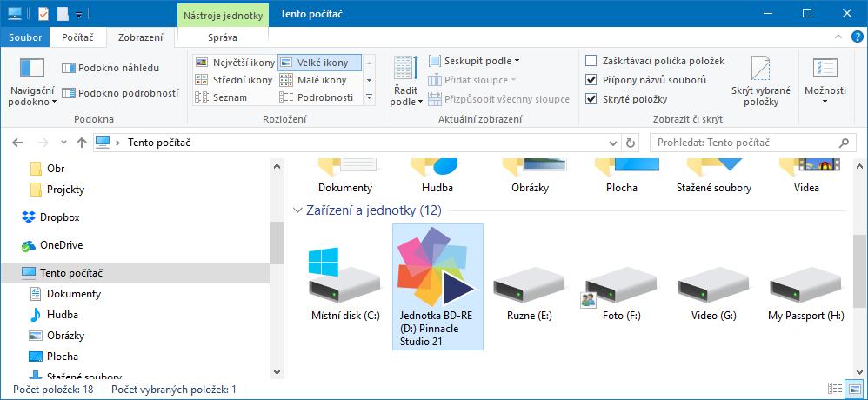
Task: Click Přizpůsobit všechny sloupce
Action: [x=498, y=100]
